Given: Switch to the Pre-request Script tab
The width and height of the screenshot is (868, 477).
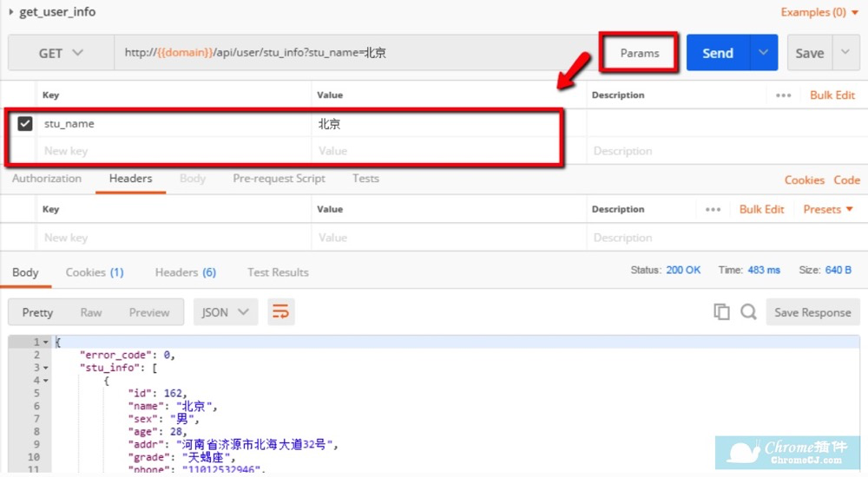Looking at the screenshot, I should [279, 178].
